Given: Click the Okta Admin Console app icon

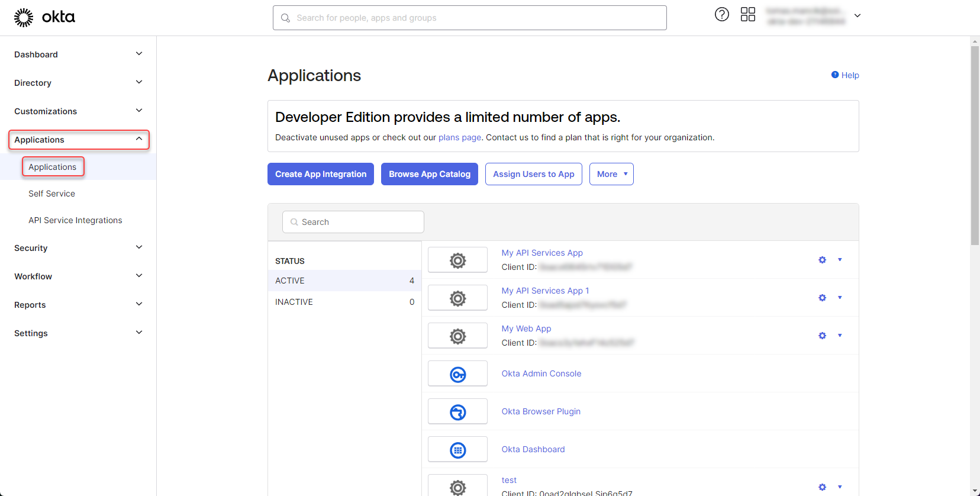Looking at the screenshot, I should tap(457, 374).
